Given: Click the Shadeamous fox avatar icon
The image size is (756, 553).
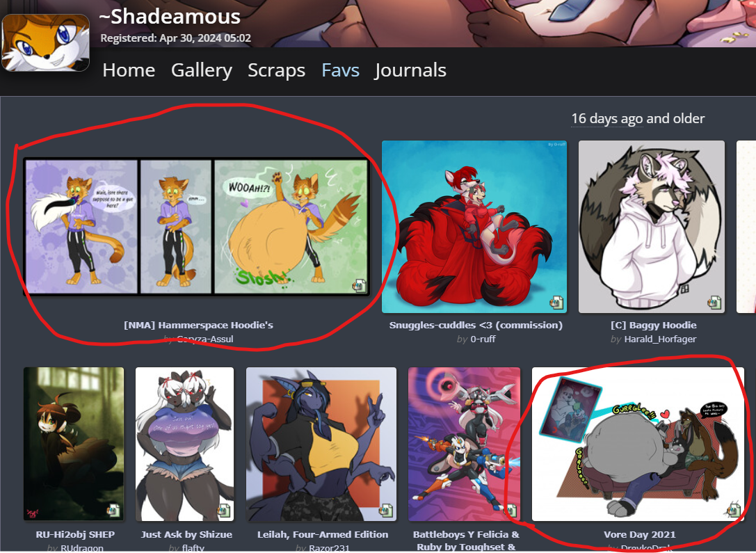Looking at the screenshot, I should 45,42.
